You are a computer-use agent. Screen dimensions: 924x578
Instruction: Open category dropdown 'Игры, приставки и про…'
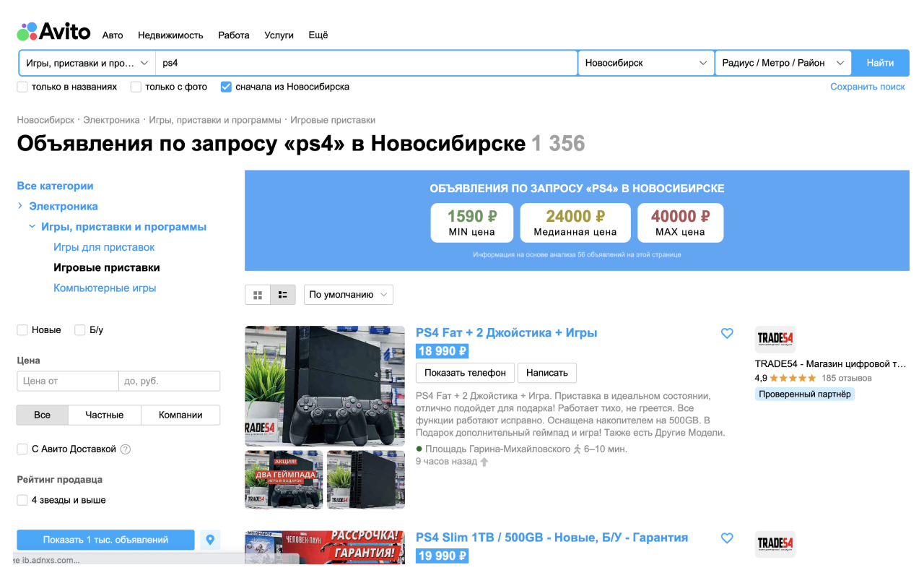[87, 63]
